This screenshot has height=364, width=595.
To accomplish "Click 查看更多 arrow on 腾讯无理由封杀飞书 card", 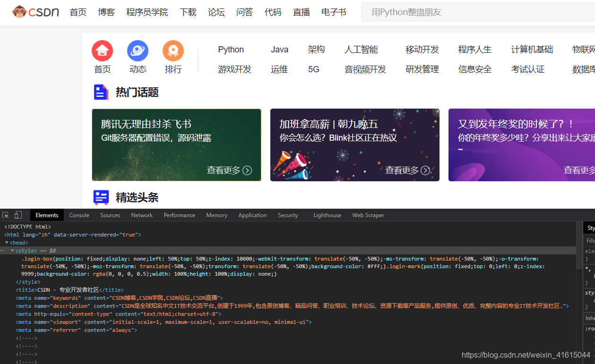I will coord(247,170).
